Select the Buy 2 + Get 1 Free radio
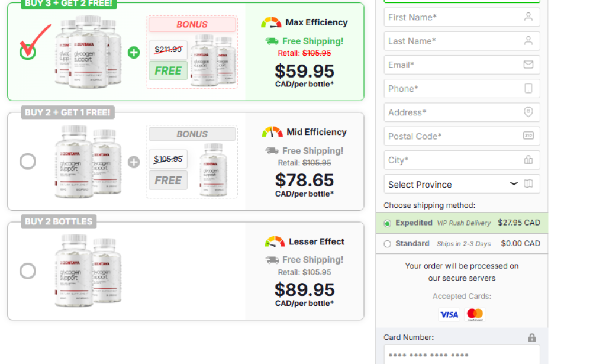 click(28, 162)
